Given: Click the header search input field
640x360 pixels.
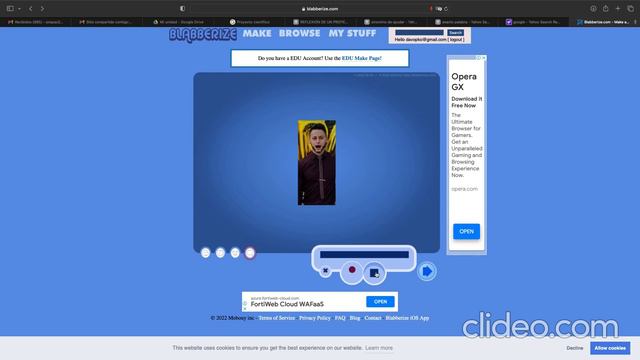Looking at the screenshot, I should [419, 33].
